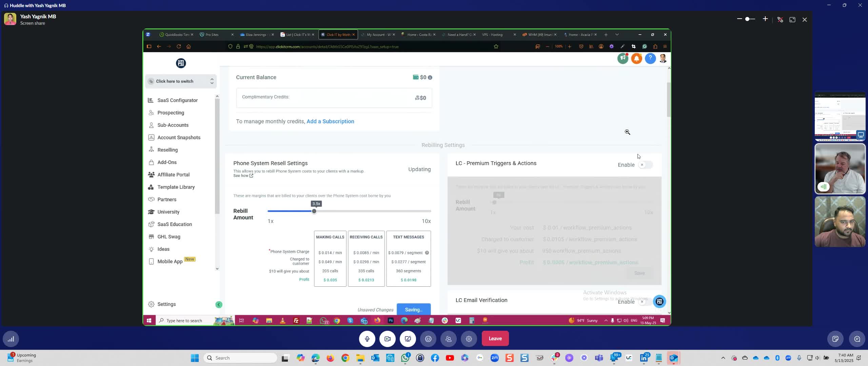
Task: Open the orange notifications bell
Action: pyautogui.click(x=636, y=58)
